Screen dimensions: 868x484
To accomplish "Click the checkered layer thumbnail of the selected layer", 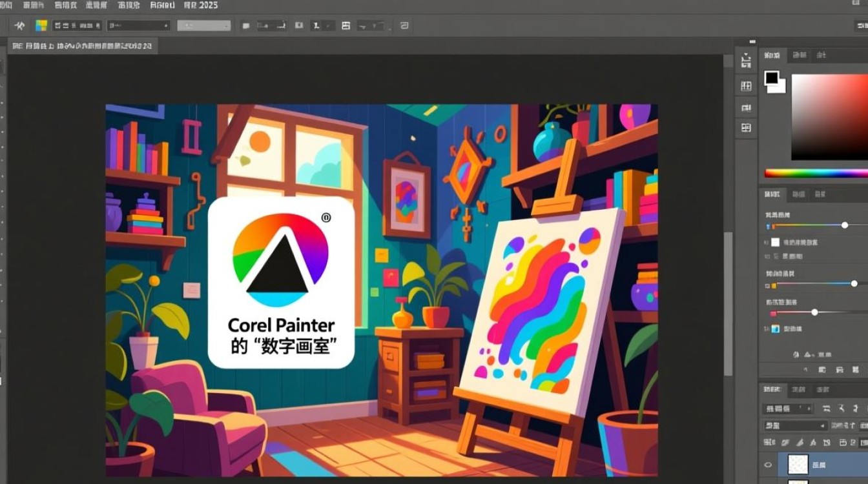I will coord(798,464).
